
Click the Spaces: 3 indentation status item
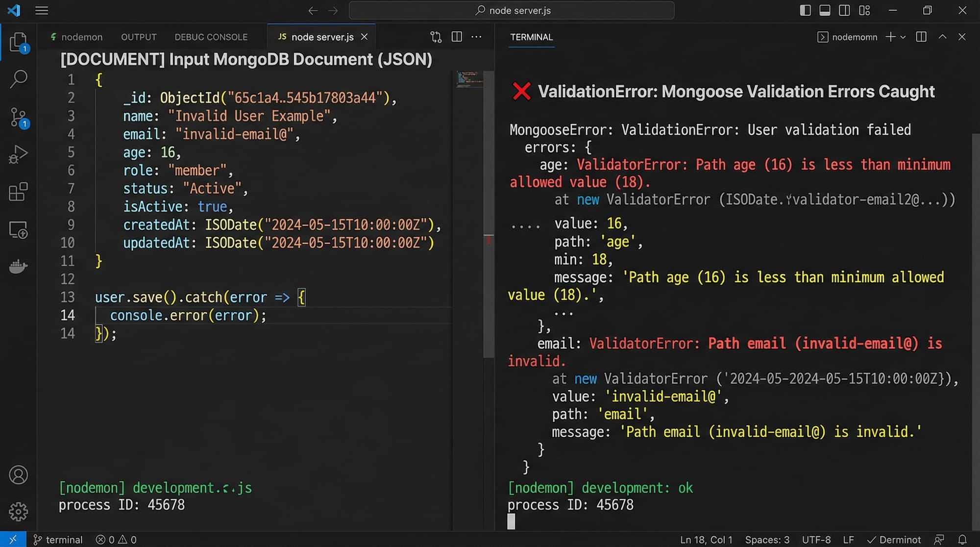click(x=767, y=540)
